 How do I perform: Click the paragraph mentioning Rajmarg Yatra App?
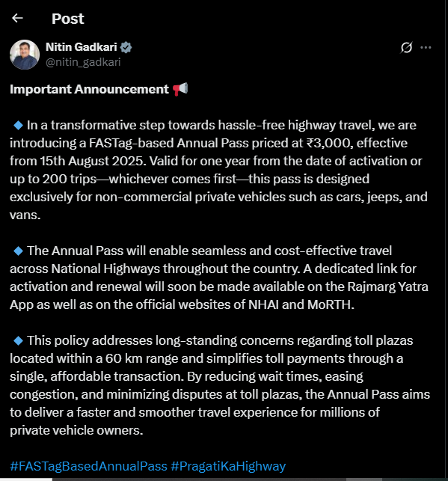click(x=219, y=278)
